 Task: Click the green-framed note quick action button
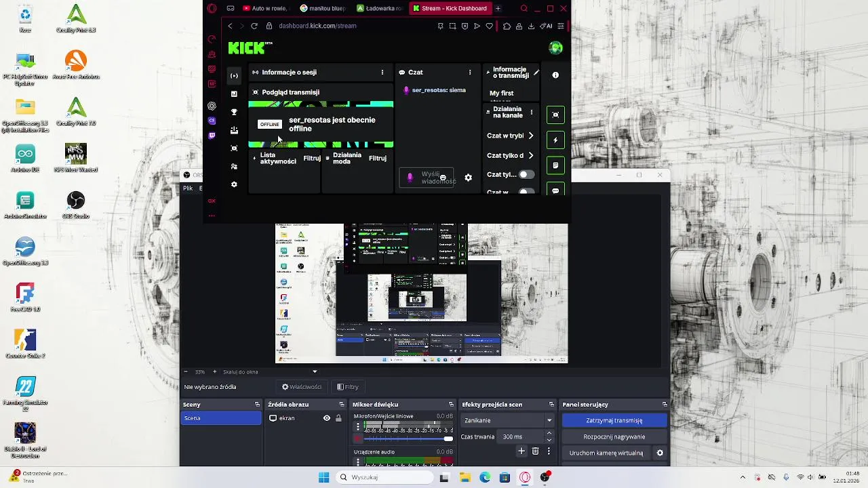point(555,165)
